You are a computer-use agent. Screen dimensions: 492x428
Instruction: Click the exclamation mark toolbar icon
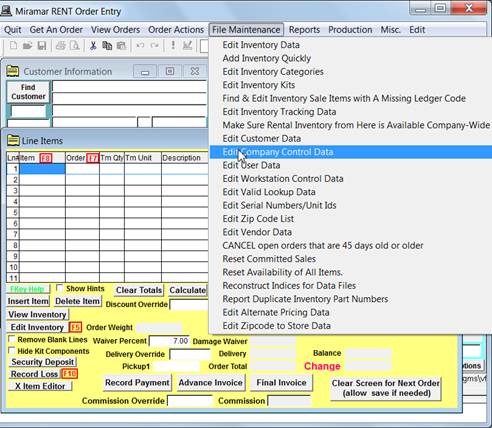[x=173, y=45]
